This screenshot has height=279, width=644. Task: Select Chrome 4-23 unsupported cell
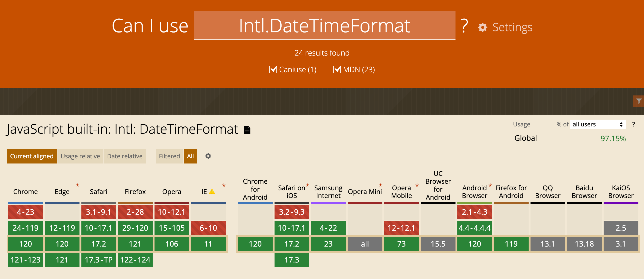click(x=25, y=212)
